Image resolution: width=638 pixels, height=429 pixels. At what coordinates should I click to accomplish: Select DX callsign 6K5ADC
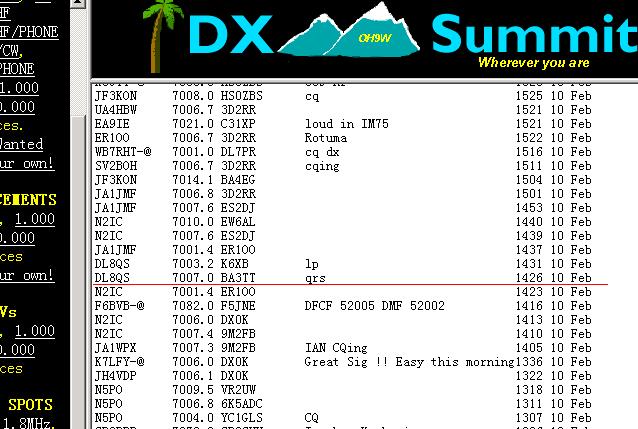tap(242, 404)
